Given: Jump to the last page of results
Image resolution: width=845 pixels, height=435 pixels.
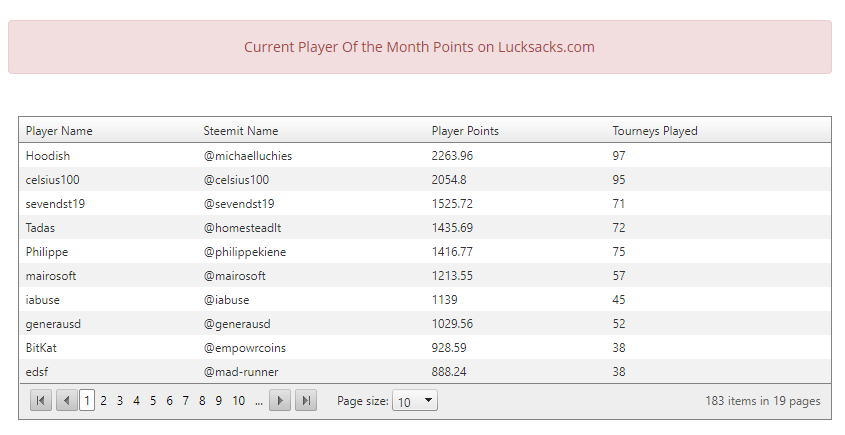Looking at the screenshot, I should click(x=307, y=401).
